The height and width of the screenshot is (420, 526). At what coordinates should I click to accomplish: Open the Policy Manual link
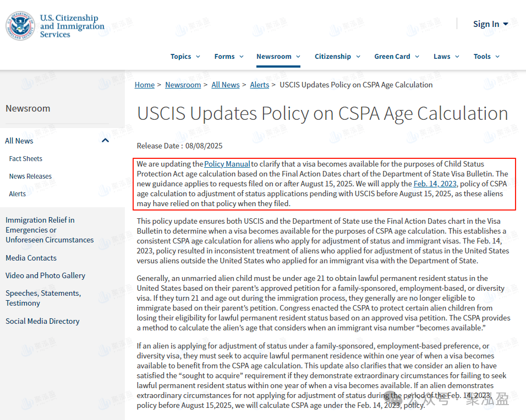point(227,164)
